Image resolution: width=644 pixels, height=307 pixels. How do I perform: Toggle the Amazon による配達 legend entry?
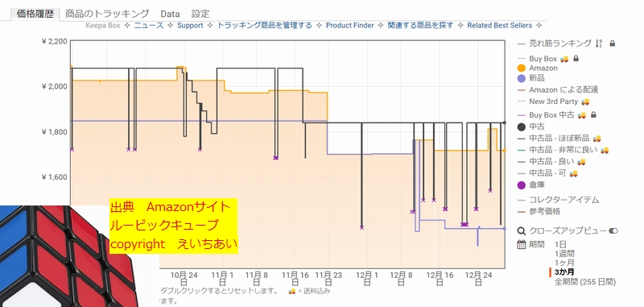pyautogui.click(x=563, y=89)
